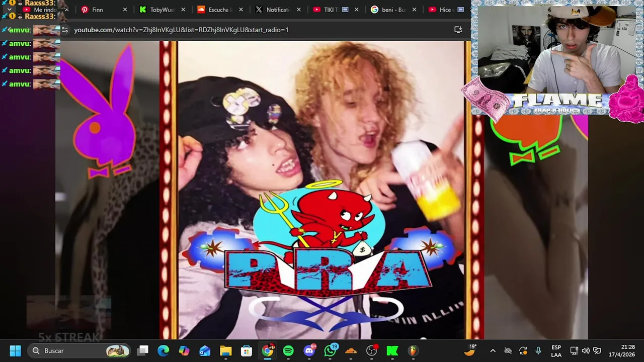Click the media indicator on 'Hice' tab

click(x=460, y=10)
